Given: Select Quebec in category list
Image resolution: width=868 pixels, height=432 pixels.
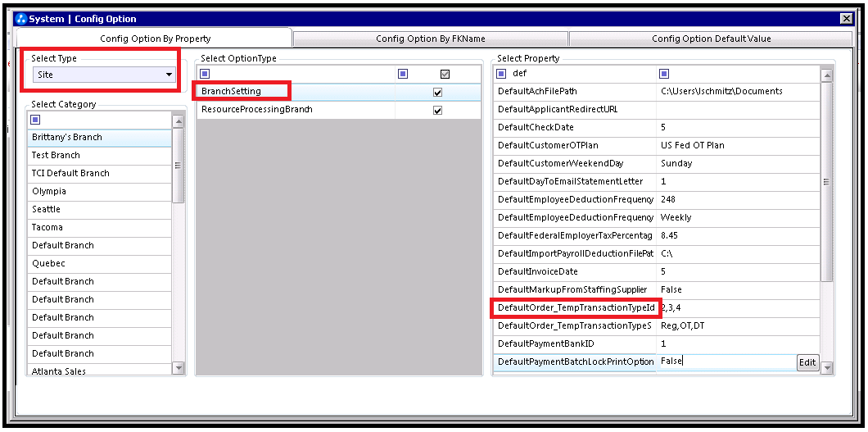Looking at the screenshot, I should click(x=100, y=264).
